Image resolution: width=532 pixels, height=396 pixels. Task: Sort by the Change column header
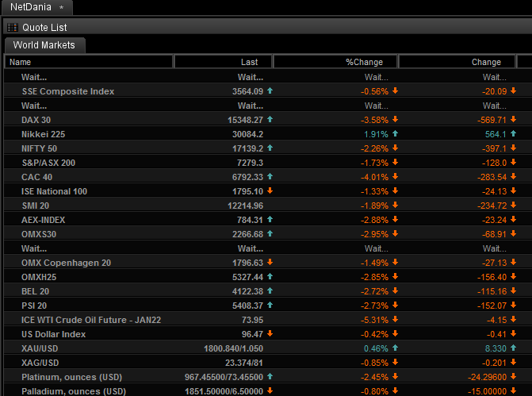click(457, 62)
